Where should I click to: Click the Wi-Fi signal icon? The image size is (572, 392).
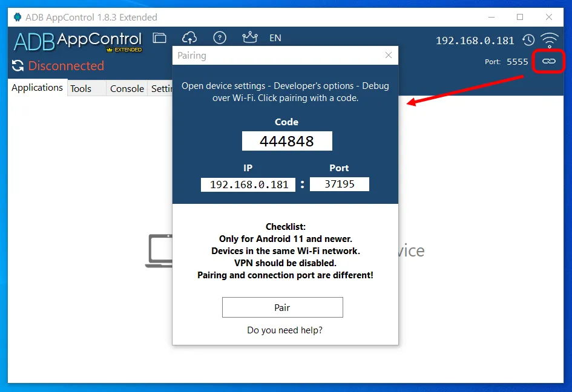pyautogui.click(x=550, y=39)
